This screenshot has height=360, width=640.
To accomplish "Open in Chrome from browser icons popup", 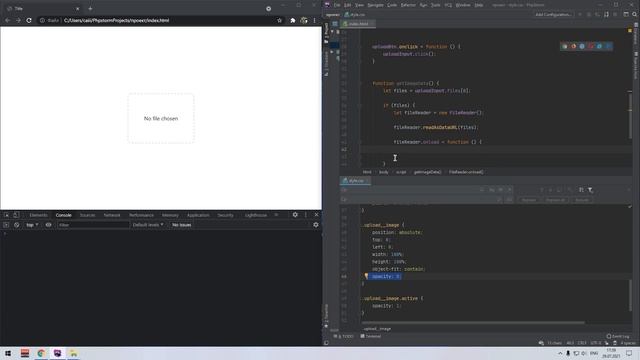I will click(x=565, y=47).
